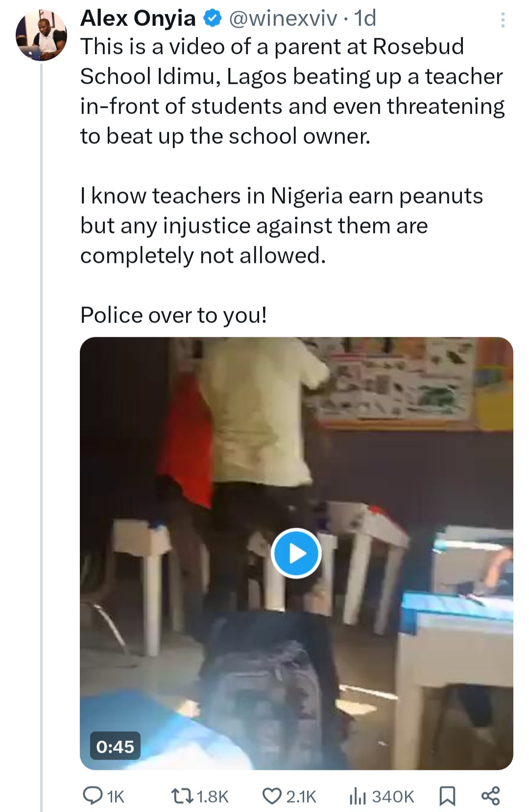Click the blue verified badge
Screen dimensions: 529x812
[x=212, y=19]
